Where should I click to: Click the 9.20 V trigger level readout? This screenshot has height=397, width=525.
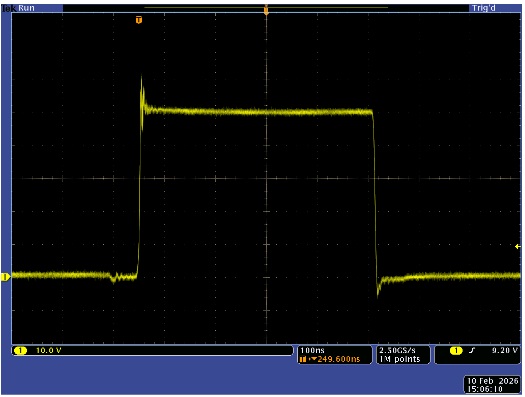click(505, 350)
